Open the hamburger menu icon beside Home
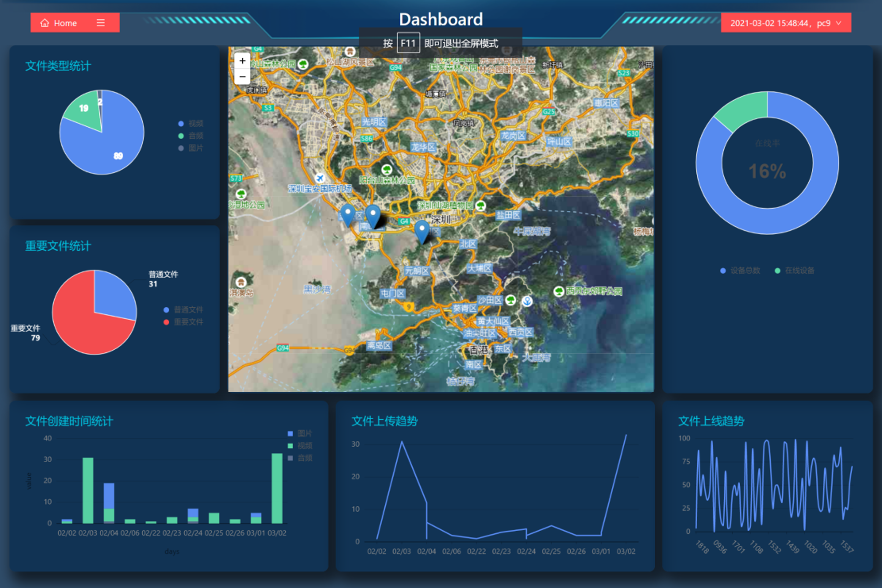This screenshot has width=882, height=588. [x=101, y=23]
